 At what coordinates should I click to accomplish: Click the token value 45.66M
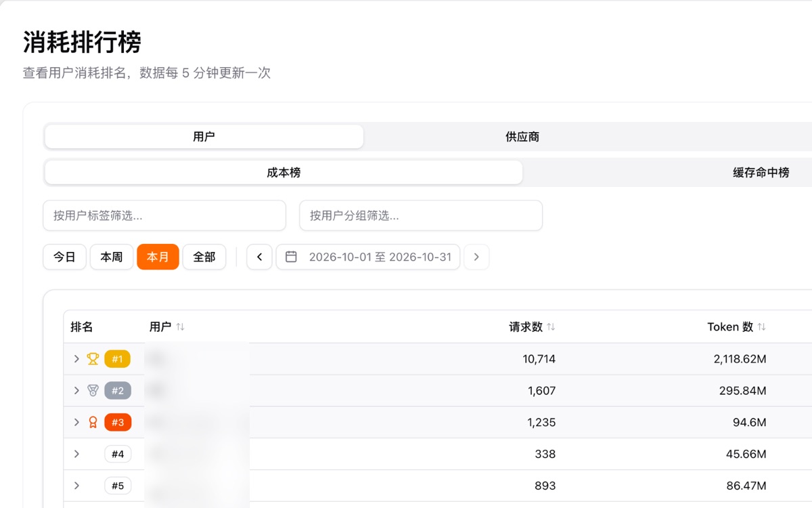point(746,454)
